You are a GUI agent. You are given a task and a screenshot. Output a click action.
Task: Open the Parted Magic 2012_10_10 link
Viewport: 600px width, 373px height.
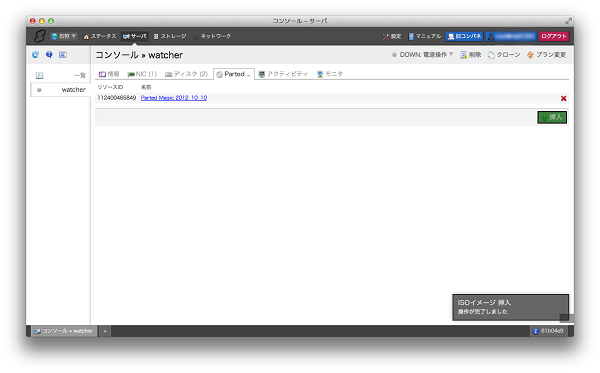[x=174, y=98]
